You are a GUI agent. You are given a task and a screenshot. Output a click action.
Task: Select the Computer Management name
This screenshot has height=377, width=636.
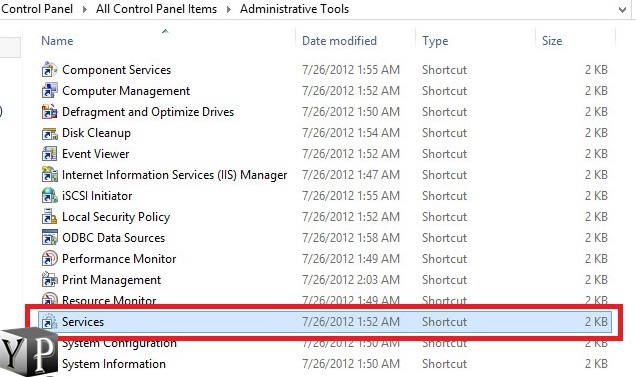(x=126, y=91)
